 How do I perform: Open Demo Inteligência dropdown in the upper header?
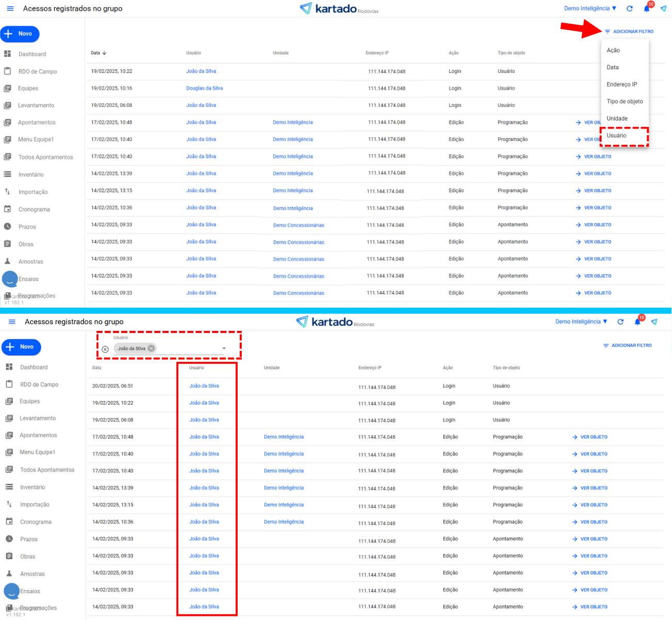point(590,9)
